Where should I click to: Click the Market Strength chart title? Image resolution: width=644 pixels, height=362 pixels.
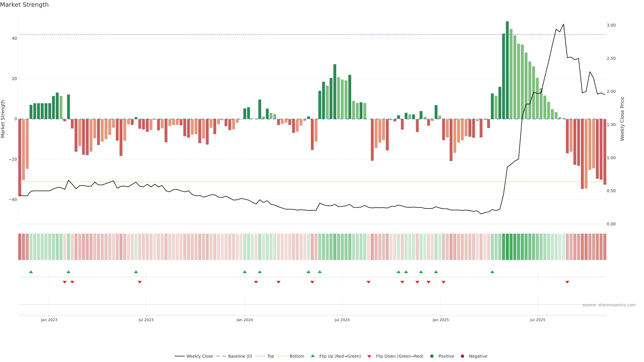pyautogui.click(x=24, y=5)
